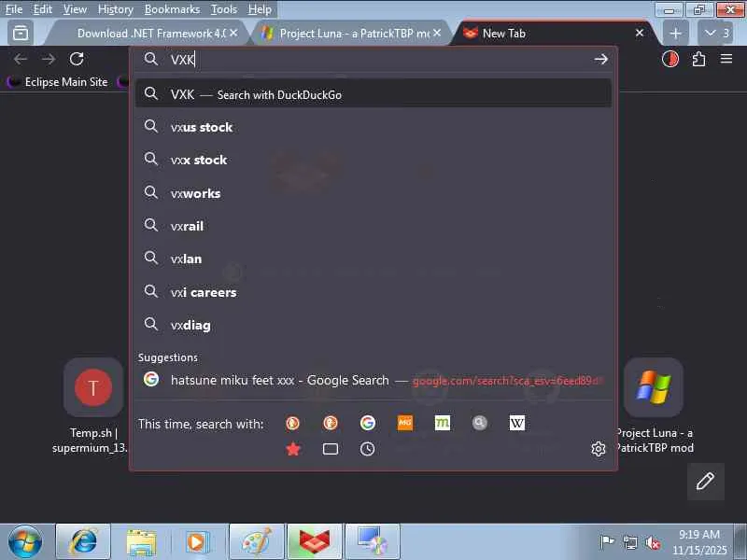747x560 pixels.
Task: Switch to Project Luna tab
Action: [354, 34]
